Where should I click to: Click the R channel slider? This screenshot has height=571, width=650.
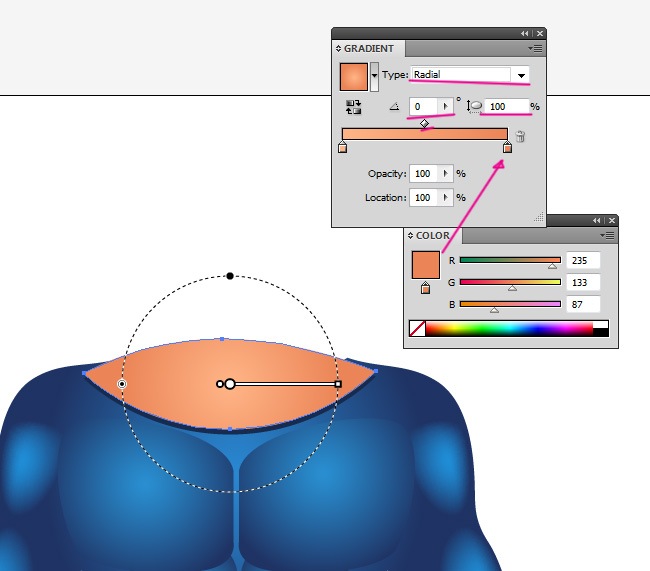pos(510,260)
